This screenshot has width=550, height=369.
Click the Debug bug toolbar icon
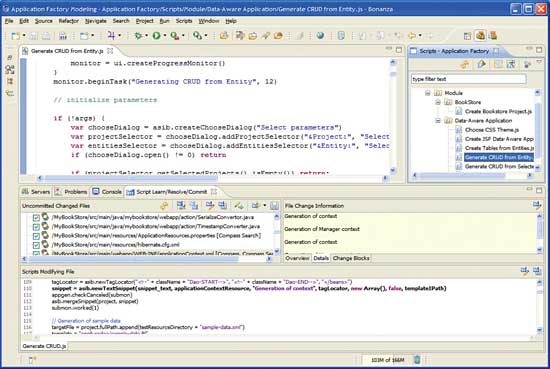click(138, 35)
